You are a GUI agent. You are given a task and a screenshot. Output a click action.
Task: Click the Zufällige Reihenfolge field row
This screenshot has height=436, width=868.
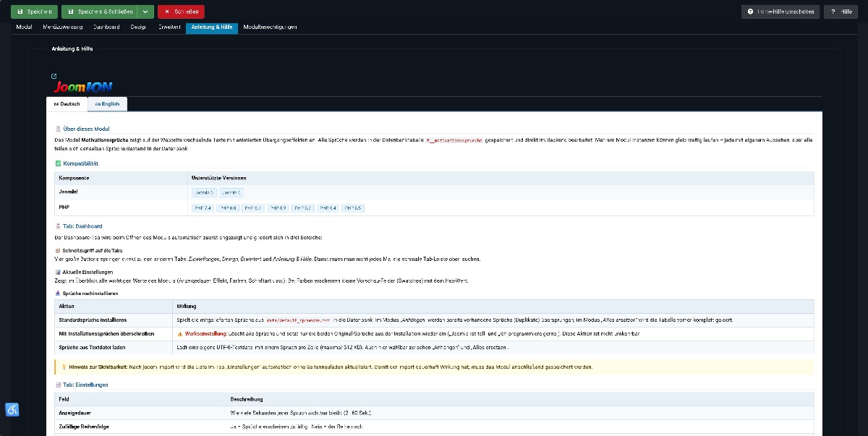434,427
